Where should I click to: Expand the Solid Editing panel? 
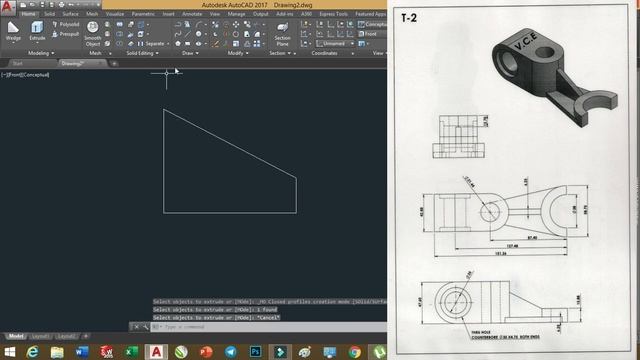[x=142, y=53]
